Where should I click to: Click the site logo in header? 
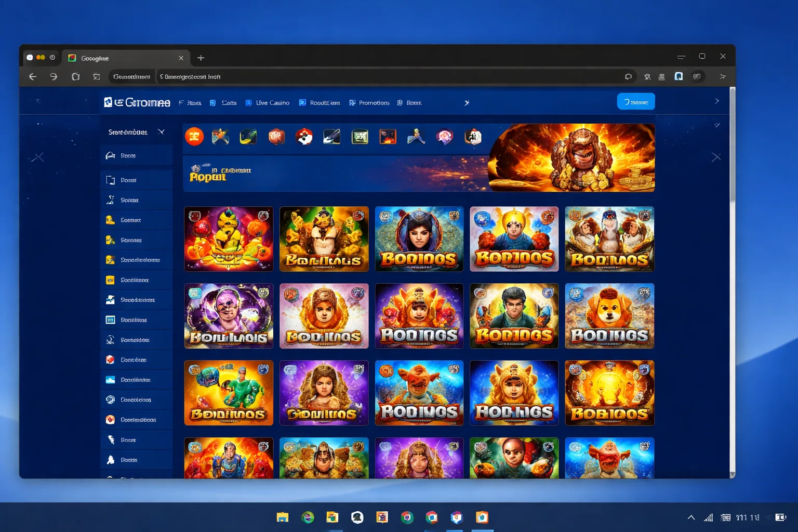click(x=137, y=102)
